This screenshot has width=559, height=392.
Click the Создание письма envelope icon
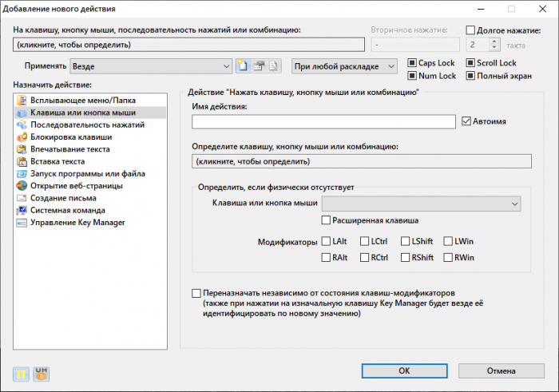pos(22,198)
